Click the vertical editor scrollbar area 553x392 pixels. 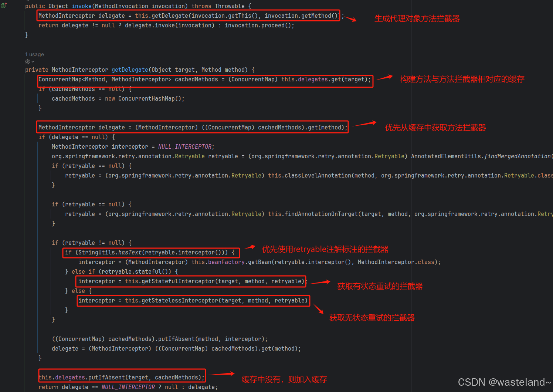pyautogui.click(x=551, y=185)
